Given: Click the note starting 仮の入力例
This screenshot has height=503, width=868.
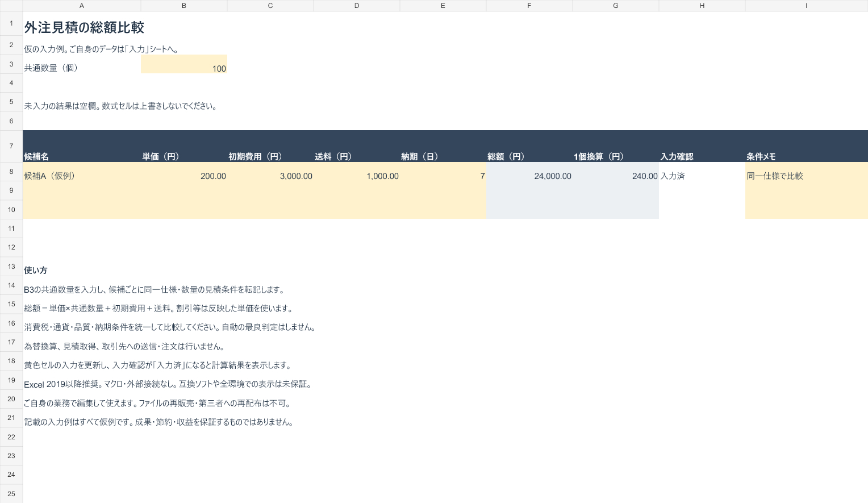Looking at the screenshot, I should coord(102,49).
